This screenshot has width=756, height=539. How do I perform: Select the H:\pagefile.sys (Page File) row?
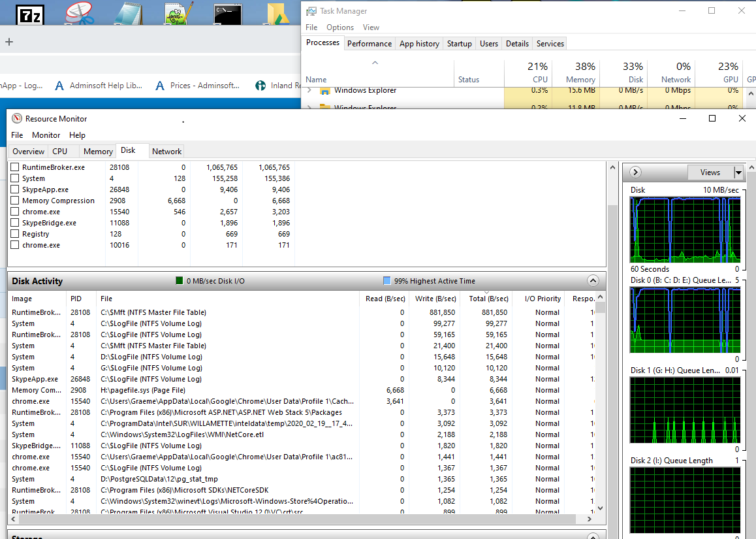(x=302, y=390)
